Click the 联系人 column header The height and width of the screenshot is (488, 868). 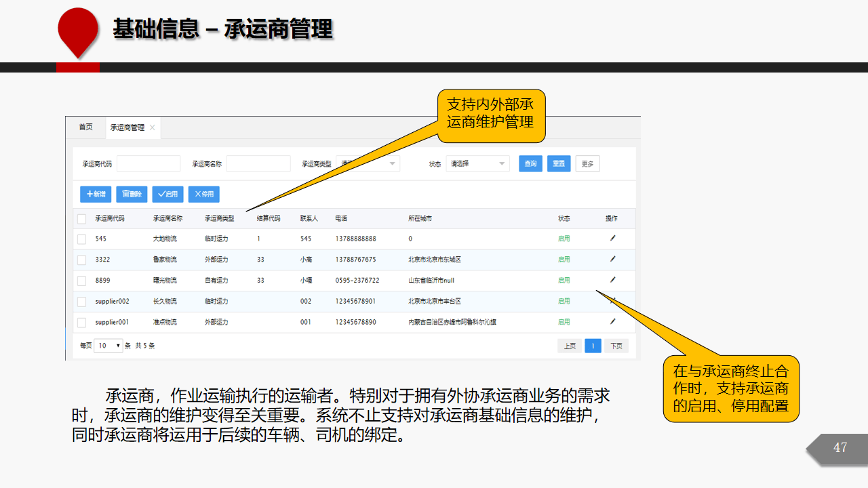[309, 218]
